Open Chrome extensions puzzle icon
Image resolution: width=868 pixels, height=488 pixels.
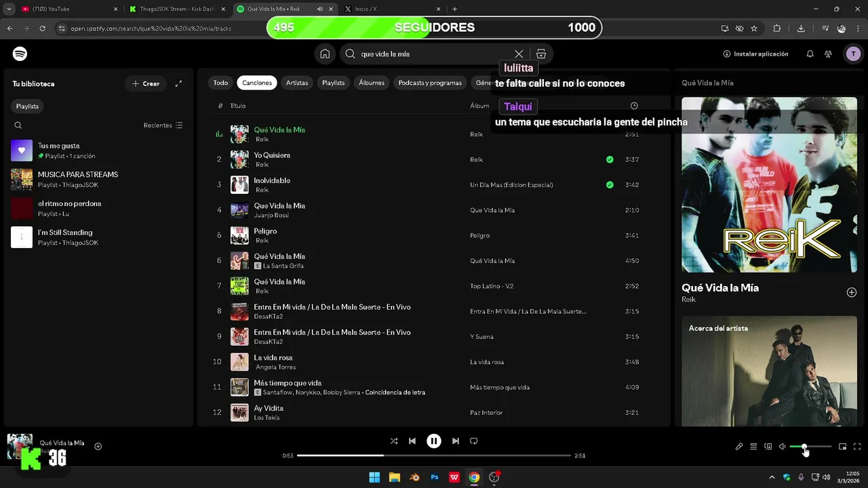(x=777, y=28)
